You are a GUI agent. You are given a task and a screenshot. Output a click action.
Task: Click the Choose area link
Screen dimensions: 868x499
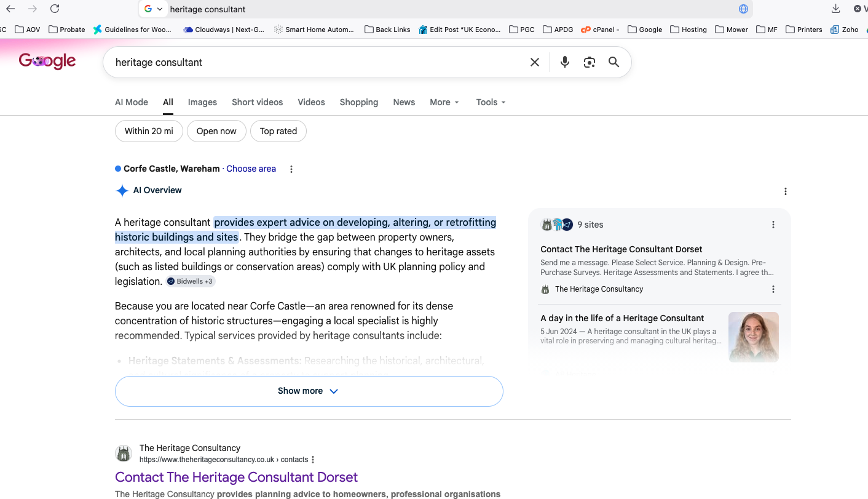251,169
